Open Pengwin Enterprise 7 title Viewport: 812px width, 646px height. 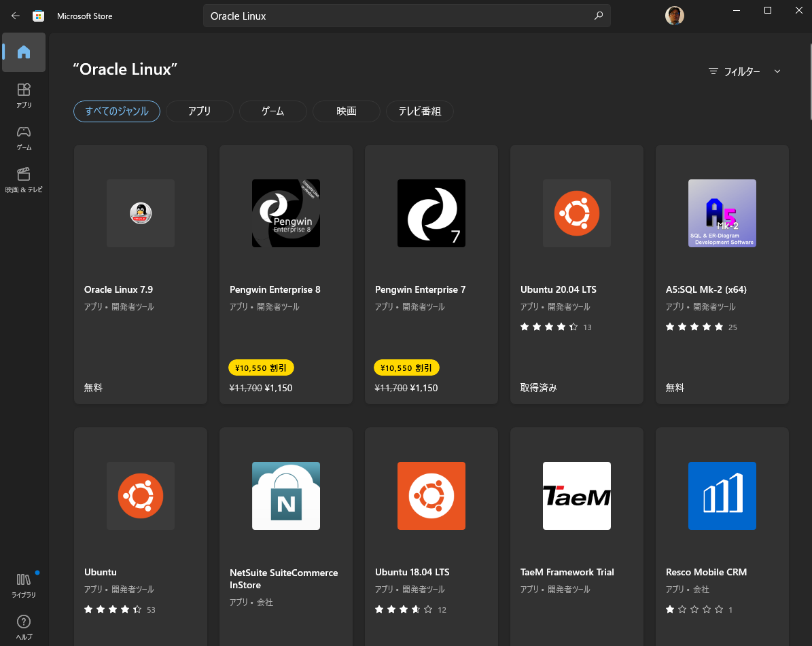[x=420, y=290]
